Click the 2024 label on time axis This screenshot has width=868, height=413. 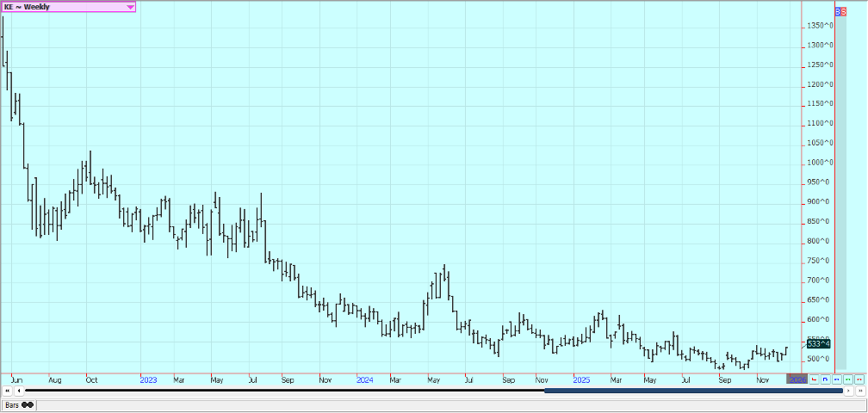364,379
